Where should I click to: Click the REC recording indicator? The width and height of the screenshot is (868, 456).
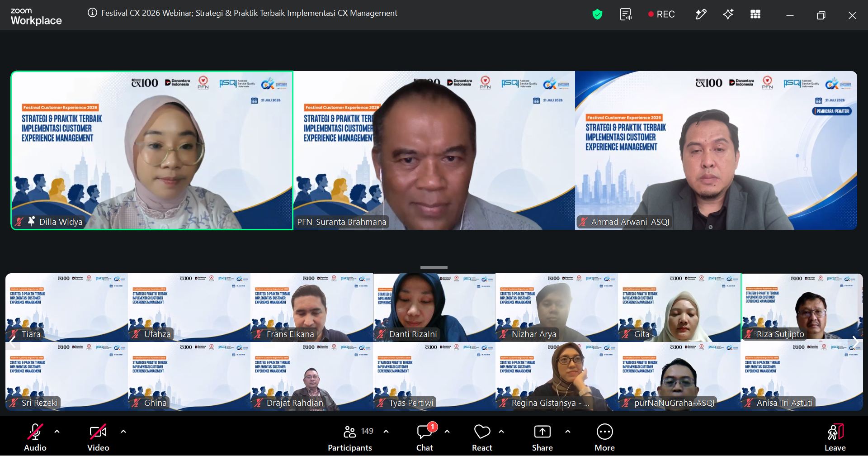(661, 14)
